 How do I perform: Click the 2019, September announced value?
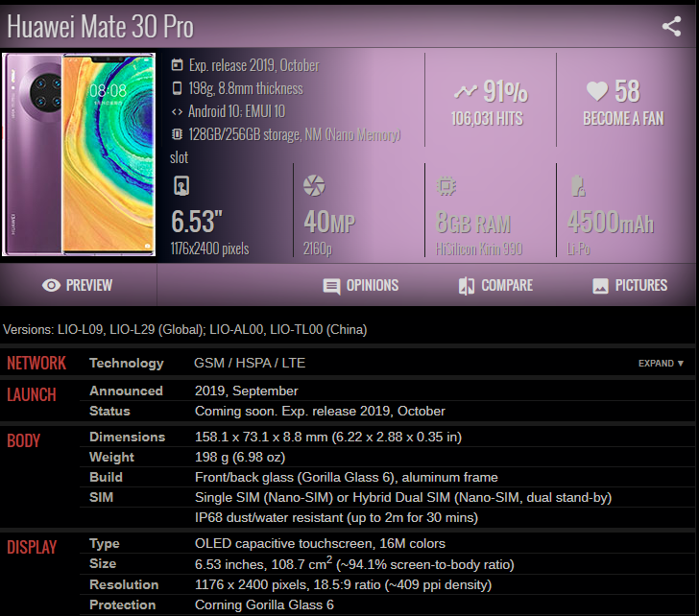[x=246, y=391]
